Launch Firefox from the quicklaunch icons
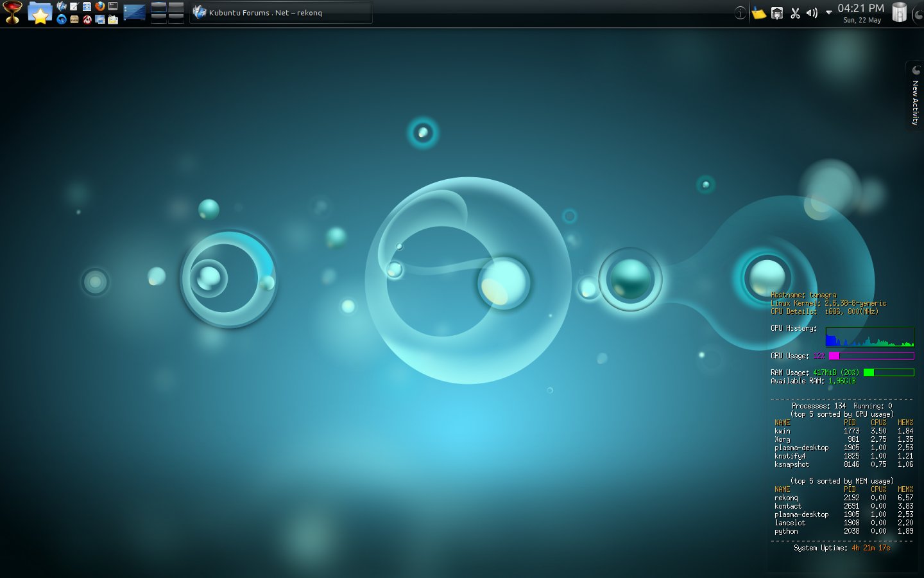Viewport: 924px width, 578px height. tap(100, 6)
